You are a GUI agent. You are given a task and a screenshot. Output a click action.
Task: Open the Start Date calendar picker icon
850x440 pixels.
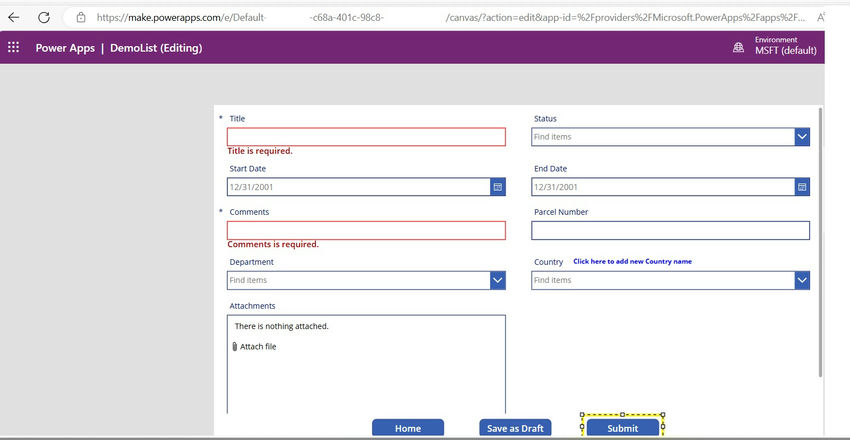pos(498,187)
